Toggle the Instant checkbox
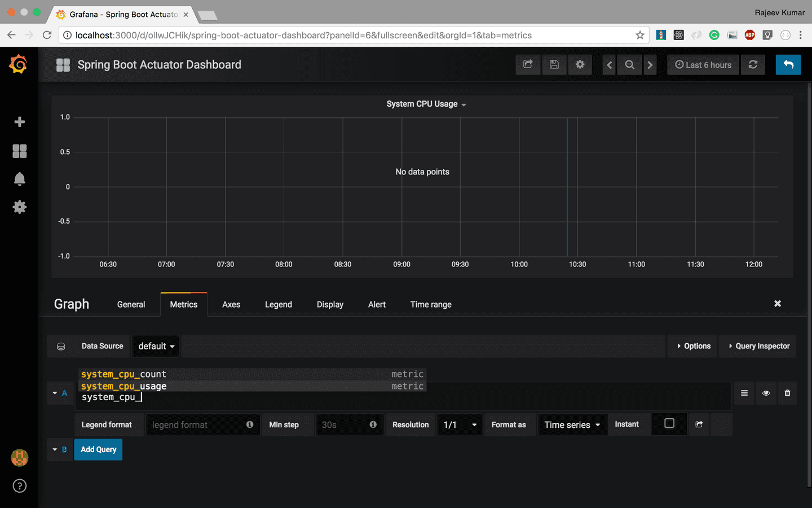Screen dimensions: 812x508 pos(669,423)
